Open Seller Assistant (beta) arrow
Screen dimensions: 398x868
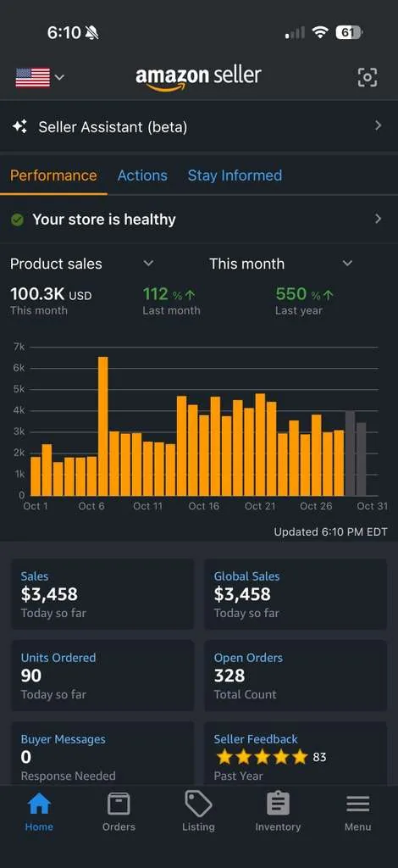(x=378, y=125)
